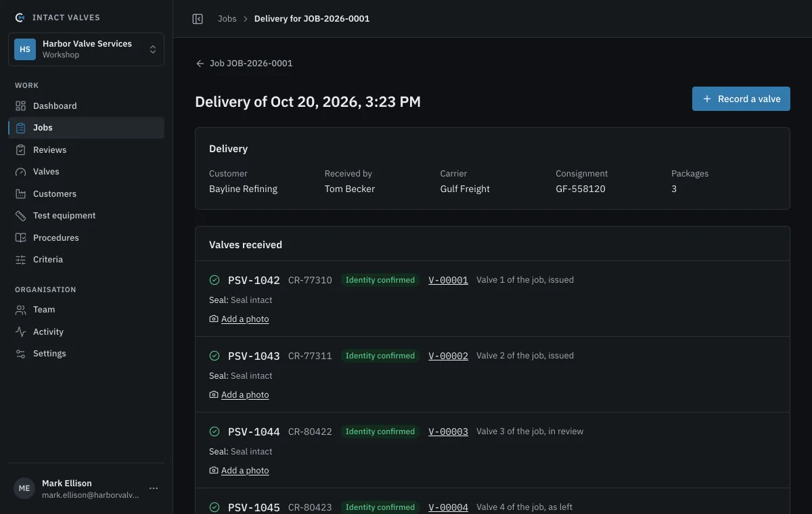Viewport: 812px width, 514px height.
Task: Click consignment number GF-558120
Action: [581, 189]
